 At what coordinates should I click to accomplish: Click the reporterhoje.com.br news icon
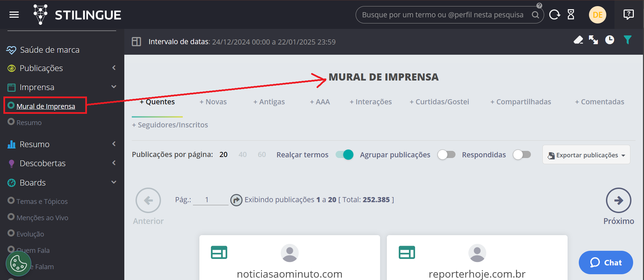[407, 252]
